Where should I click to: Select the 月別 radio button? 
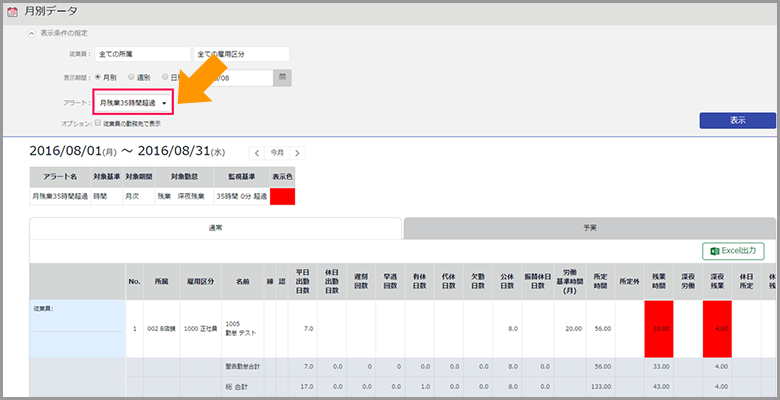click(x=97, y=76)
